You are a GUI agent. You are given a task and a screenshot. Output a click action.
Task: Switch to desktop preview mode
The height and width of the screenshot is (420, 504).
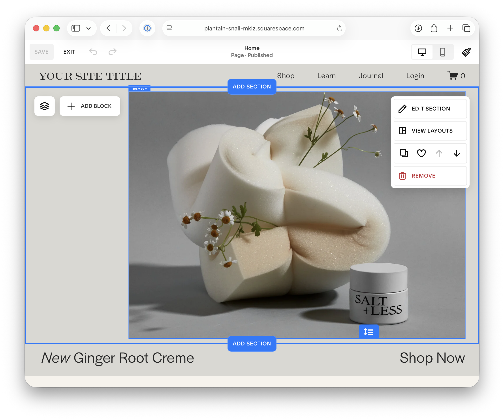coord(422,52)
